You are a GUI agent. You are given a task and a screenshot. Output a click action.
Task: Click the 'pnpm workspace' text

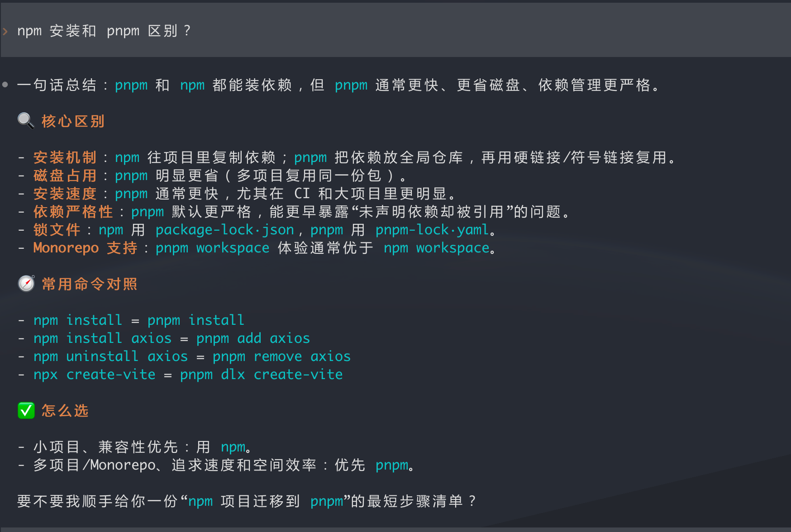coord(212,248)
